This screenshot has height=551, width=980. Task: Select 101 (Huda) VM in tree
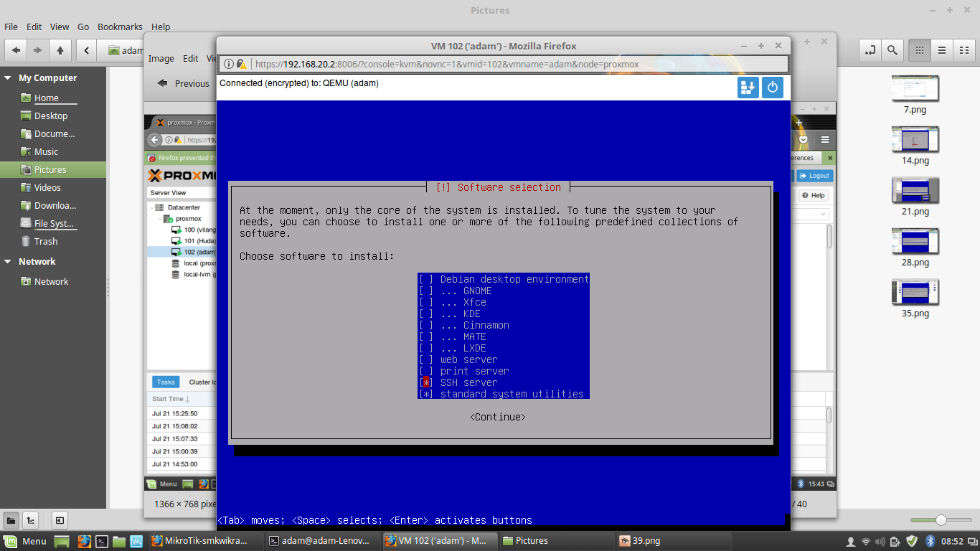(x=194, y=241)
